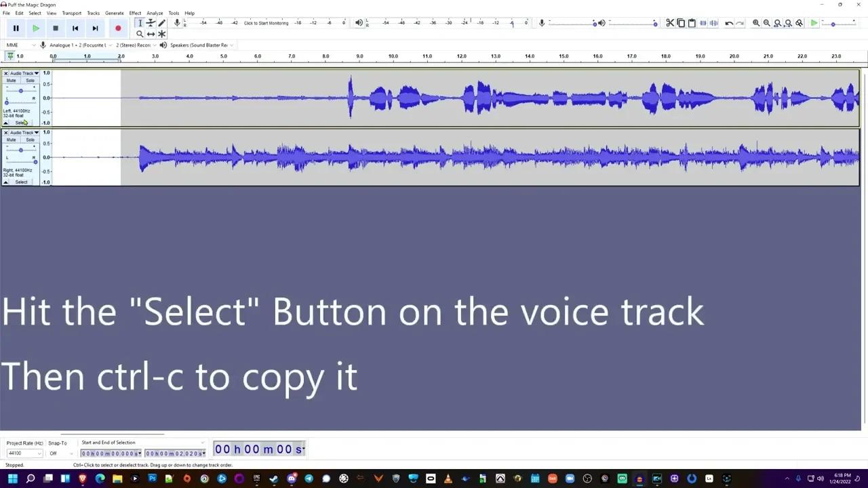Viewport: 868px width, 488px height.
Task: Open the first Audio Track name dropdown
Action: coord(24,73)
